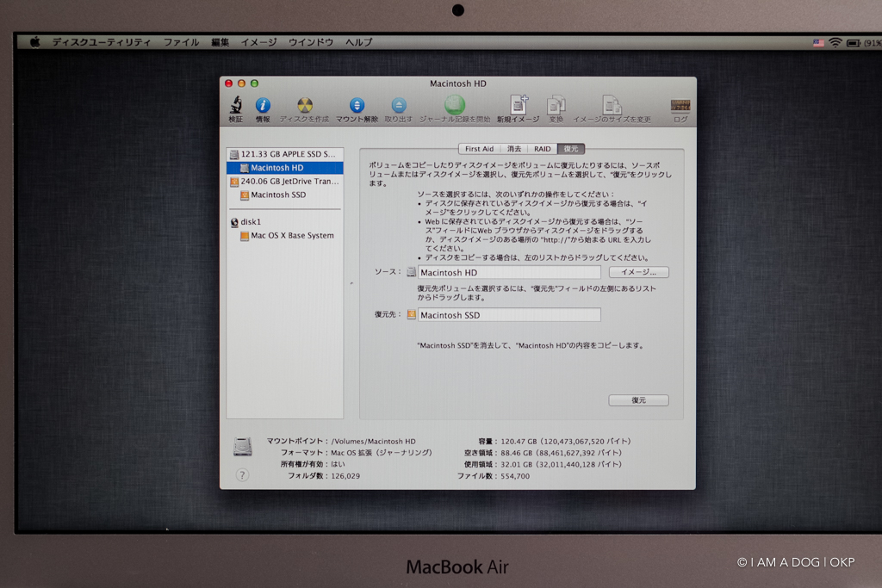
Task: Click Resize Image (イメージのサイズを変更) icon
Action: [x=612, y=104]
